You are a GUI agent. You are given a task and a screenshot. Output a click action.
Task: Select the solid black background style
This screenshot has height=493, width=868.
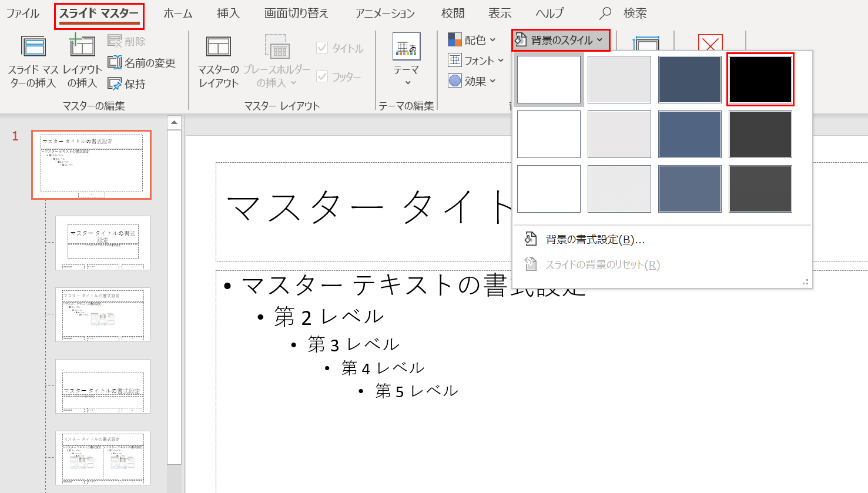(760, 79)
